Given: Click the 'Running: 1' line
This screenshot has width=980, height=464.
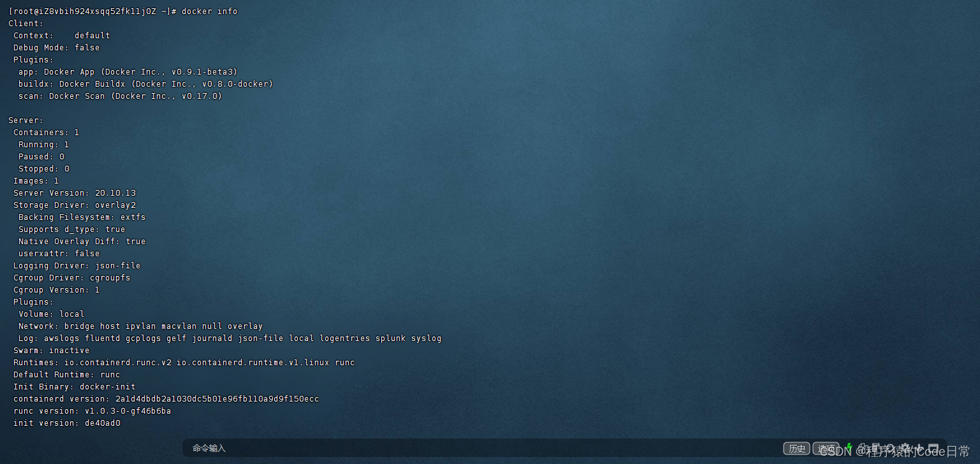Looking at the screenshot, I should 44,145.
